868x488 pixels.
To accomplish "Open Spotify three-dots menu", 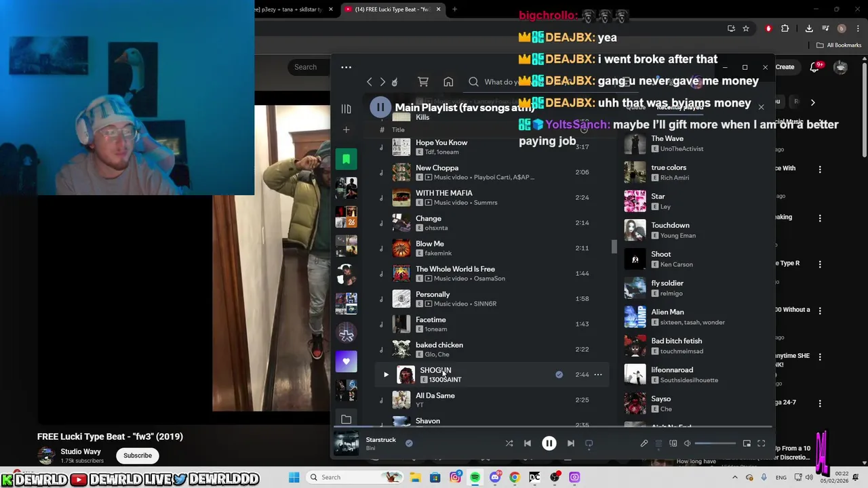I will click(346, 67).
